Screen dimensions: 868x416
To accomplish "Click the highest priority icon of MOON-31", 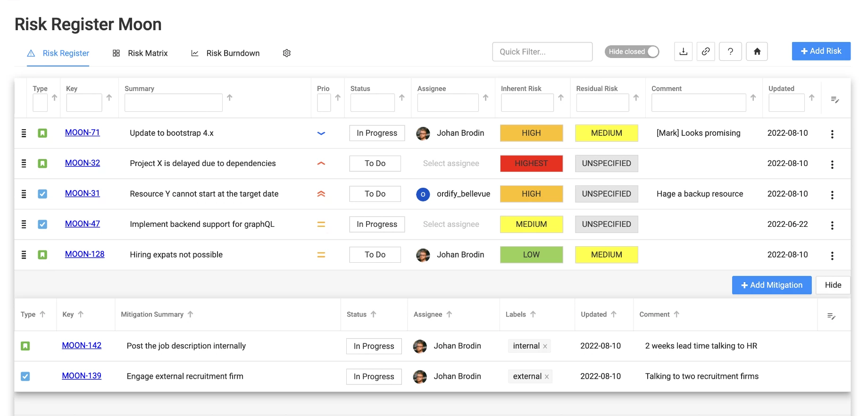I will click(321, 194).
